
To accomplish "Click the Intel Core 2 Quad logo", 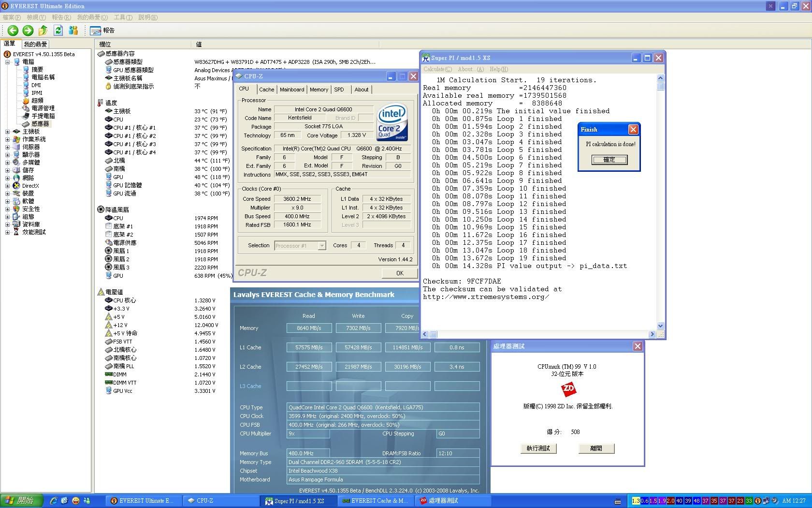I will click(x=392, y=123).
